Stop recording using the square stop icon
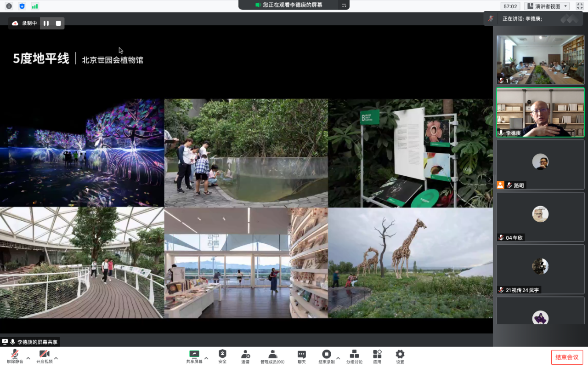 (58, 23)
